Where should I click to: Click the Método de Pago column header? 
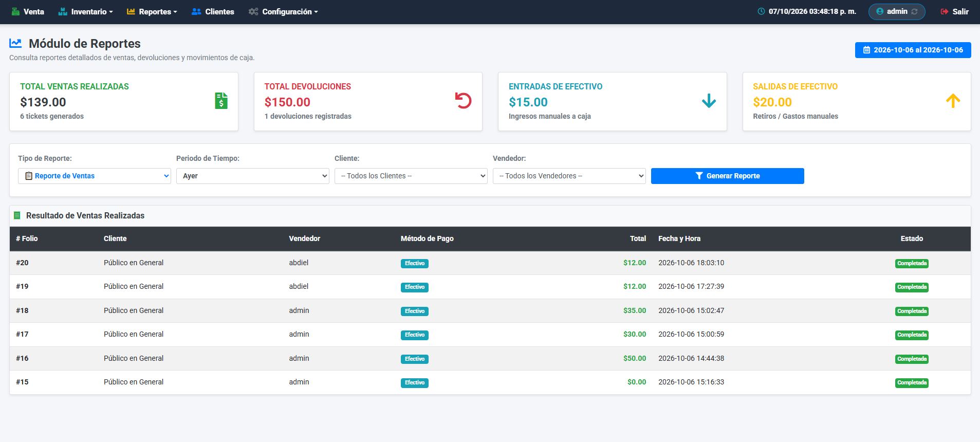pyautogui.click(x=427, y=238)
